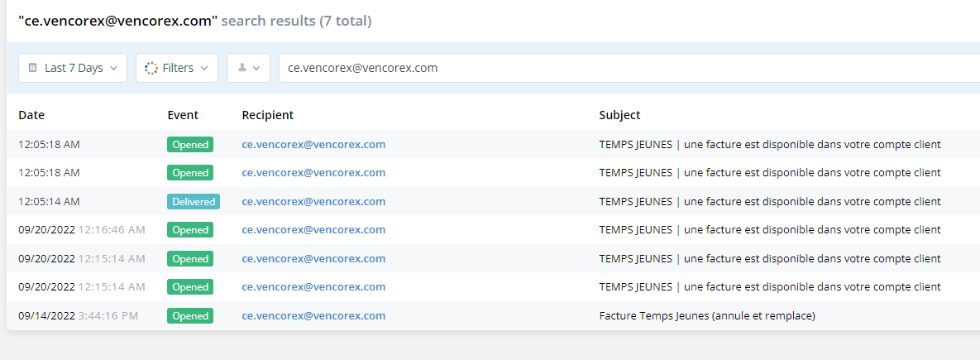This screenshot has width=980, height=360.
Task: Click recipient link in 09/20/2022 12:16:46 AM row
Action: [313, 230]
